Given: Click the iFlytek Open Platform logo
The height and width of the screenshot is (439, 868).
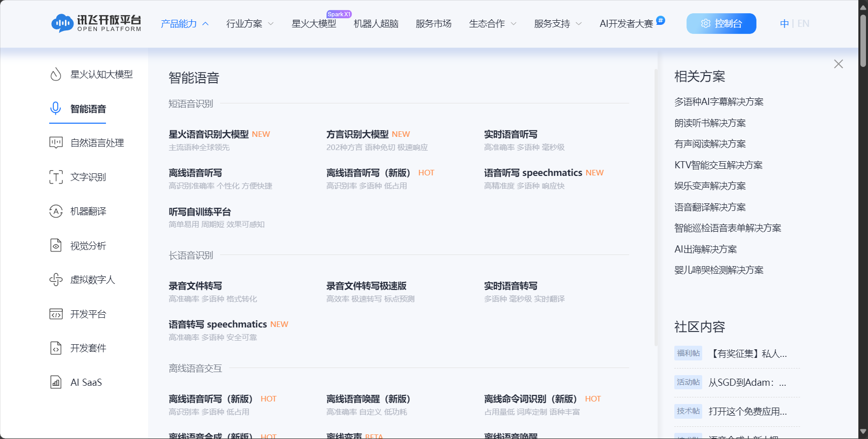Looking at the screenshot, I should point(96,23).
